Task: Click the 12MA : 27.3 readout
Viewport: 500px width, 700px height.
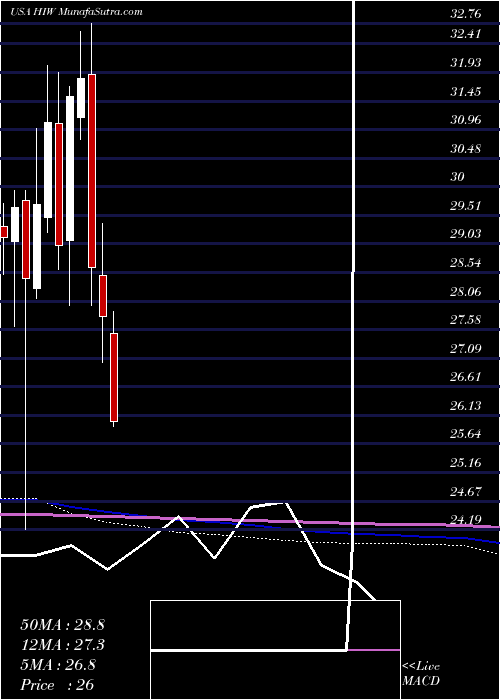Action: [62, 645]
